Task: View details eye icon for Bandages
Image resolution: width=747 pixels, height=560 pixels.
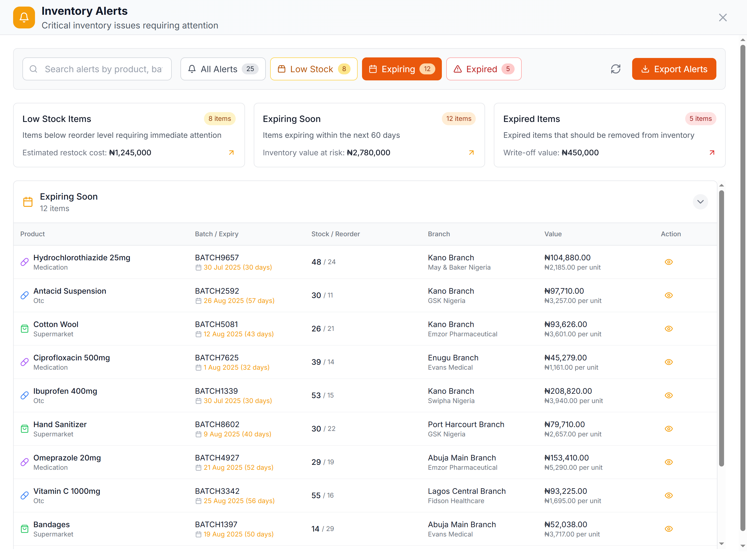Action: pos(669,529)
